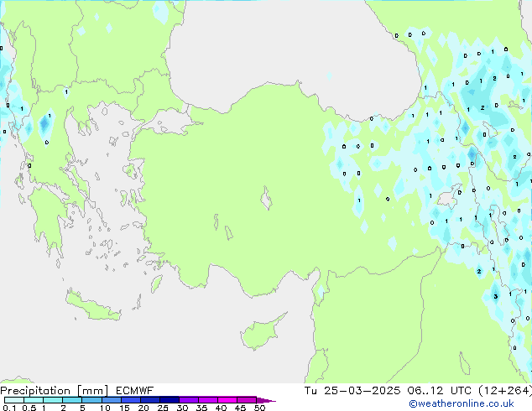Click the 0.1–0.5 mm palest legend swatch
Screen dimensions: 532x411
(14, 400)
